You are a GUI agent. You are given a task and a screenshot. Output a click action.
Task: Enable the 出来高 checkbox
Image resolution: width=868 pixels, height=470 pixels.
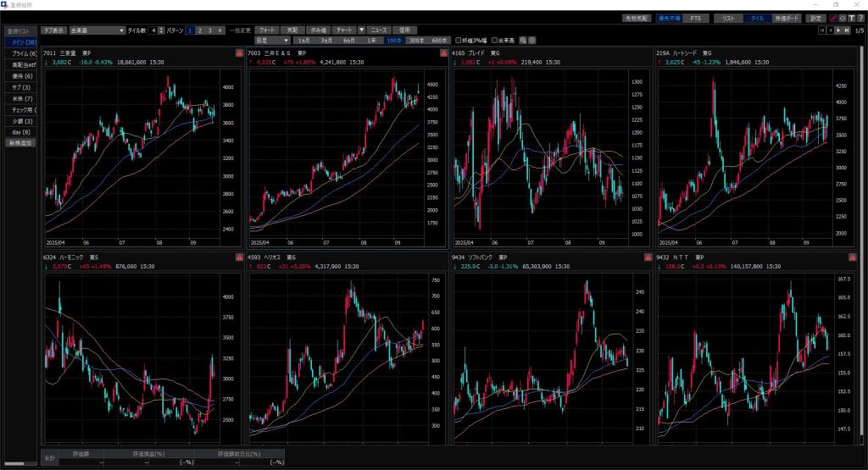[501, 40]
